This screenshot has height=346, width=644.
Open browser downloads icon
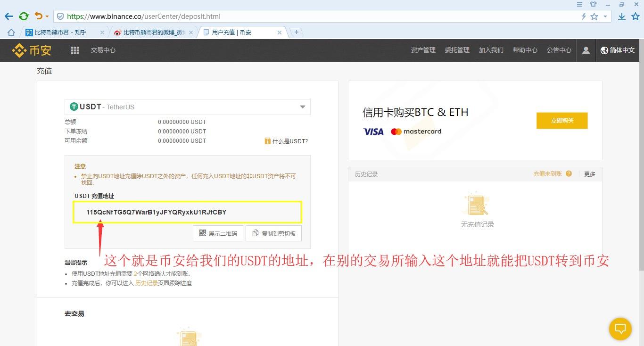tap(622, 16)
